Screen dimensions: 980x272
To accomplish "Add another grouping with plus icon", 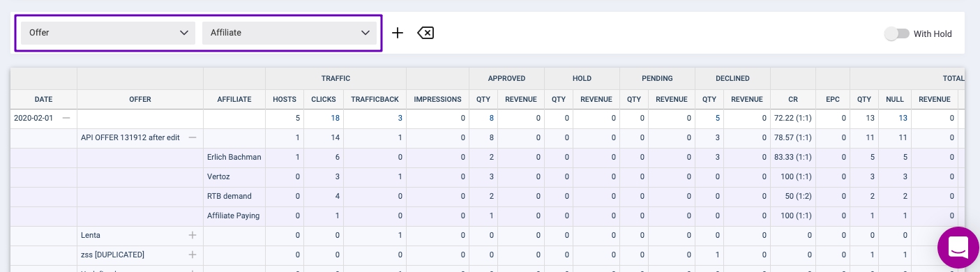I will (x=398, y=33).
